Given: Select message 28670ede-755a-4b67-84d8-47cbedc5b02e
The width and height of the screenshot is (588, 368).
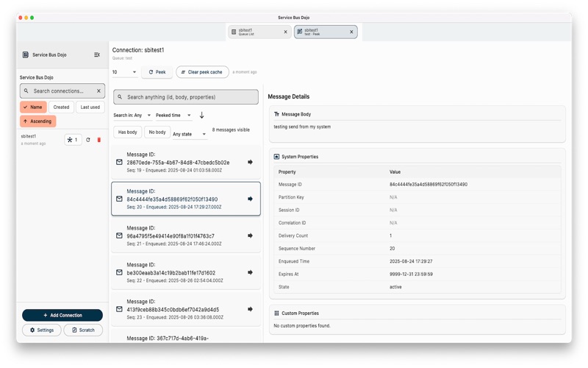Looking at the screenshot, I should [x=186, y=162].
